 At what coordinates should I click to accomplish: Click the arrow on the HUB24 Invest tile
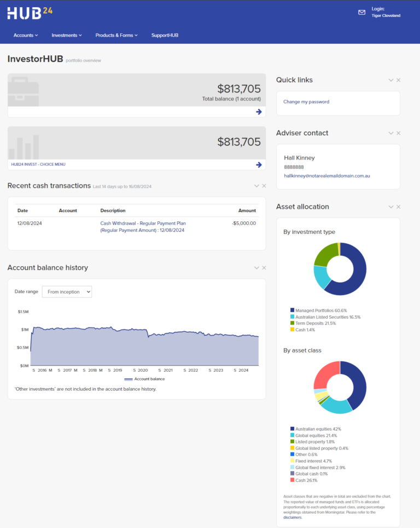point(258,165)
